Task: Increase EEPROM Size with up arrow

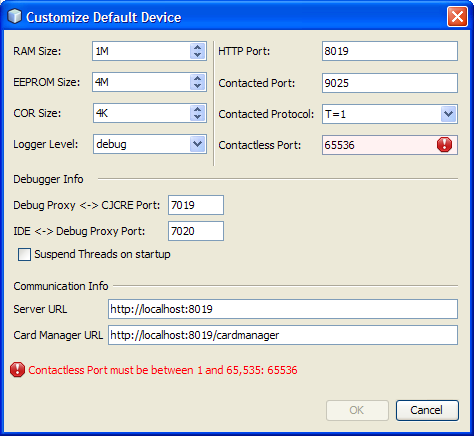Action: 198,78
